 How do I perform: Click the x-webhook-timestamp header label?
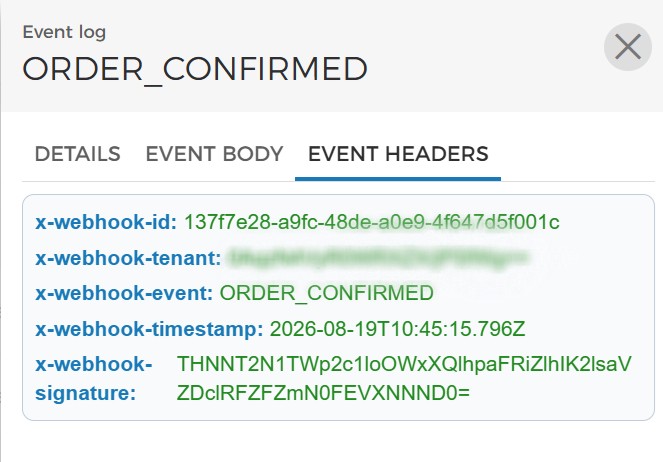click(x=149, y=329)
